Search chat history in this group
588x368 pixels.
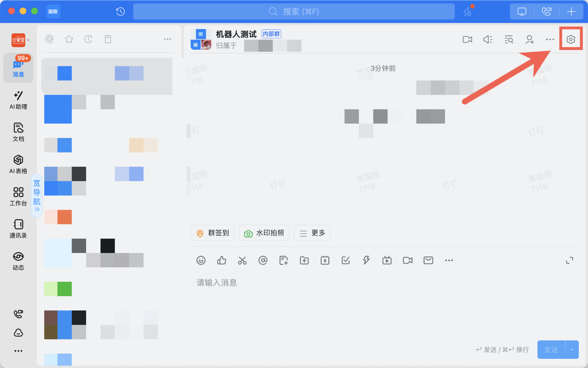[509, 39]
